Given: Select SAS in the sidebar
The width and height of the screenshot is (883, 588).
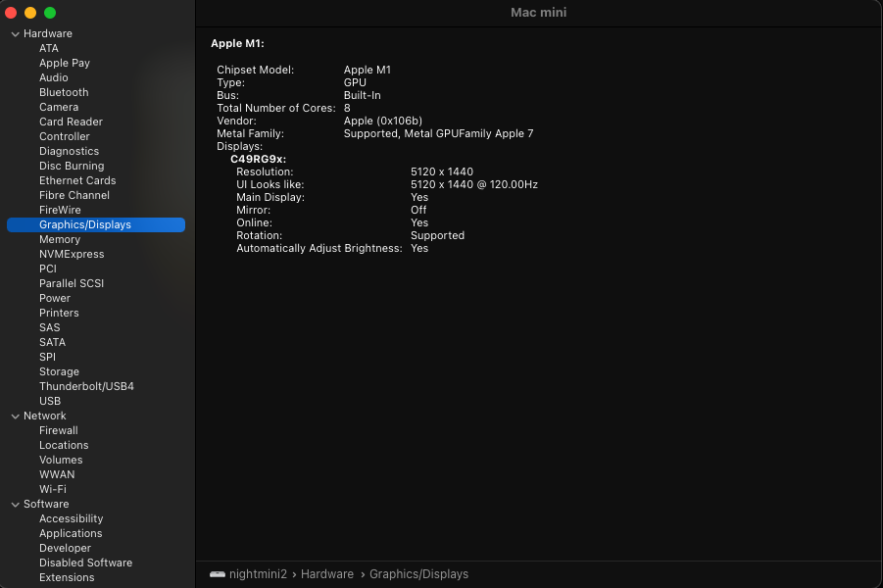Looking at the screenshot, I should (50, 327).
